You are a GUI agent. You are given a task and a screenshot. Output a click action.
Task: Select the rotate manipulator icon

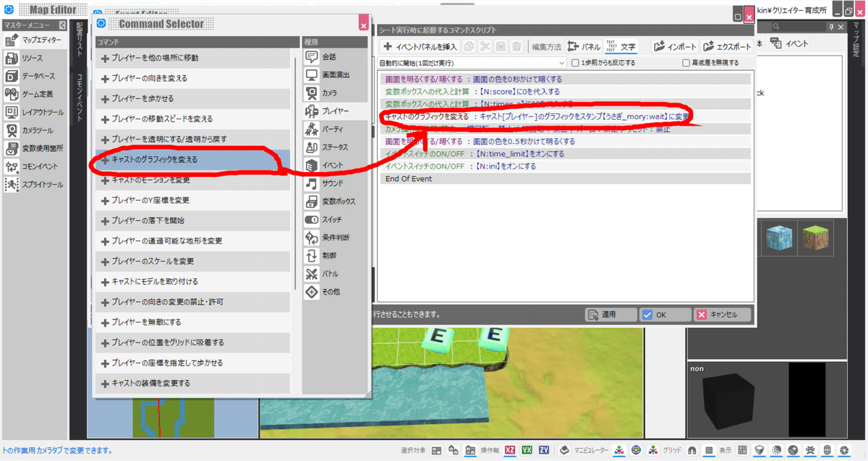pos(636,449)
